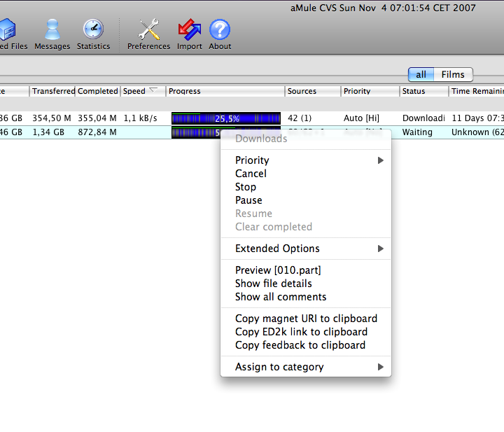Image resolution: width=504 pixels, height=432 pixels.
Task: Open the About question mark icon
Action: (x=220, y=34)
